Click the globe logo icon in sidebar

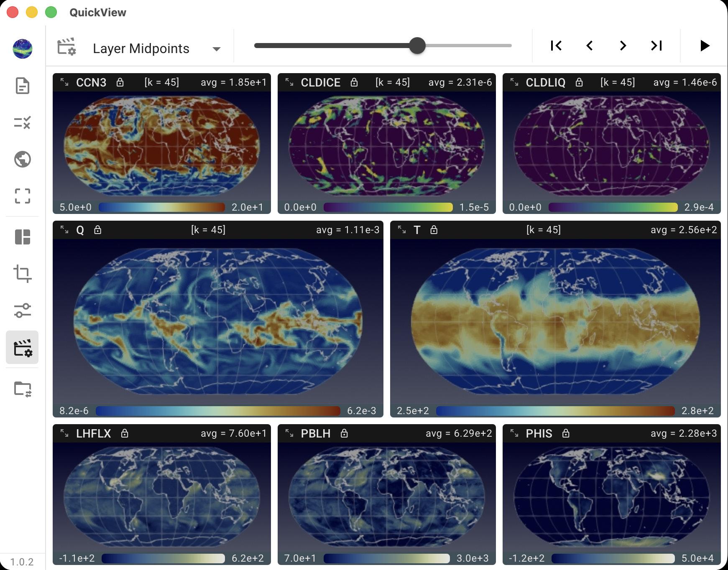pos(23,49)
